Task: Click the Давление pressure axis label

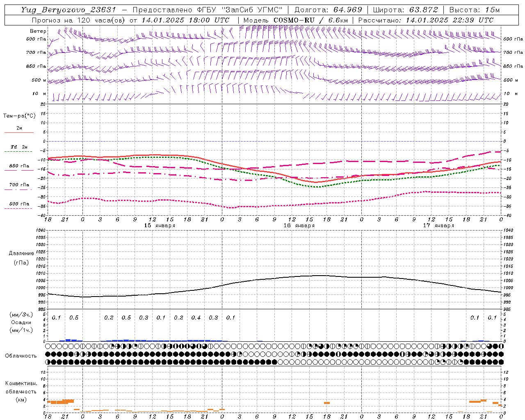Action: pyautogui.click(x=21, y=253)
